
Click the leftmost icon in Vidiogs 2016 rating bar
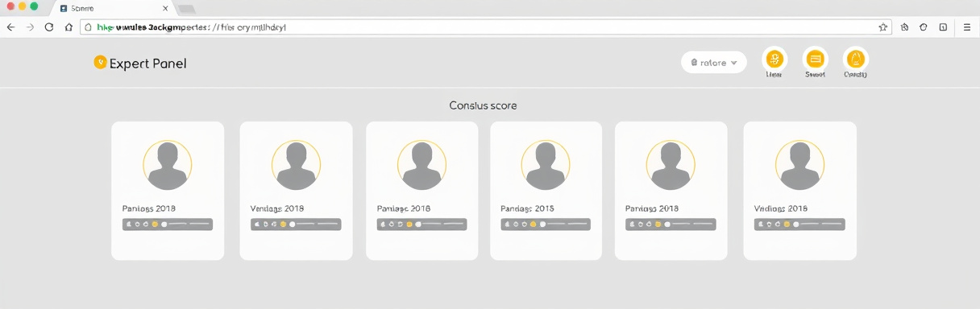coord(761,225)
